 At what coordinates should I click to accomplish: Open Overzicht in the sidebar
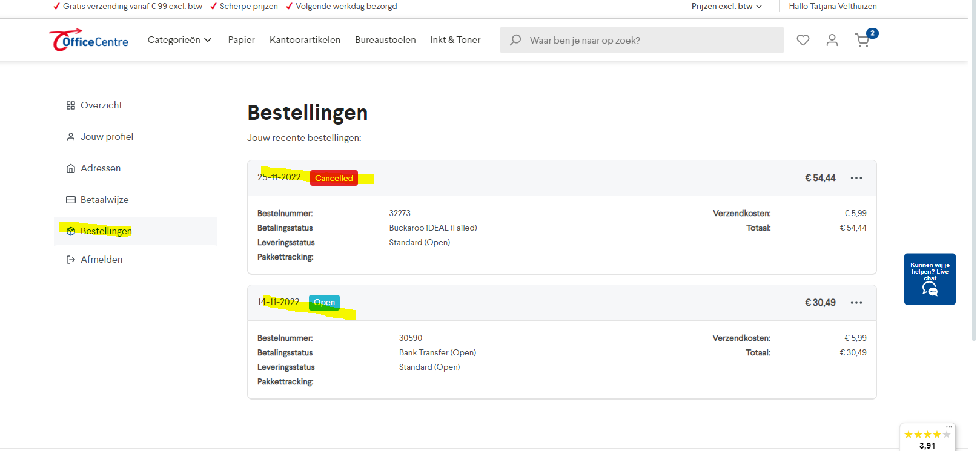136,105
